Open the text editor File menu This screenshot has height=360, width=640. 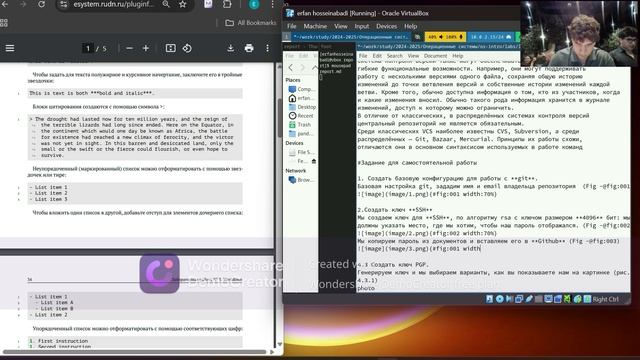click(x=363, y=56)
